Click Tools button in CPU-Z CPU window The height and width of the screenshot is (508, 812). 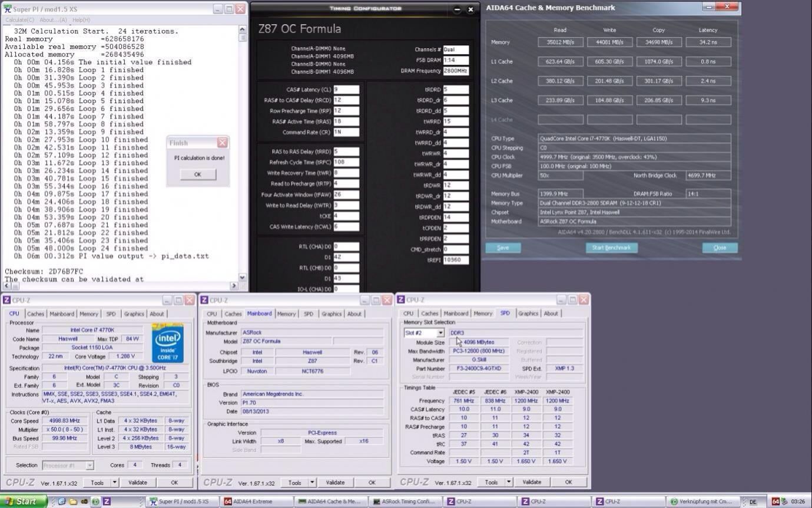coord(97,482)
